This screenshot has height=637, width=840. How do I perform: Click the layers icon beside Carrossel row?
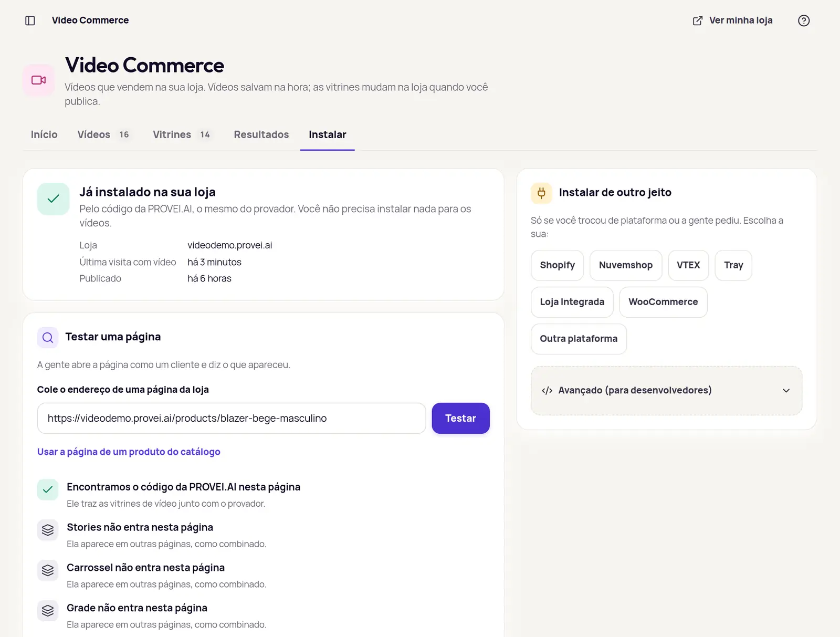click(48, 570)
